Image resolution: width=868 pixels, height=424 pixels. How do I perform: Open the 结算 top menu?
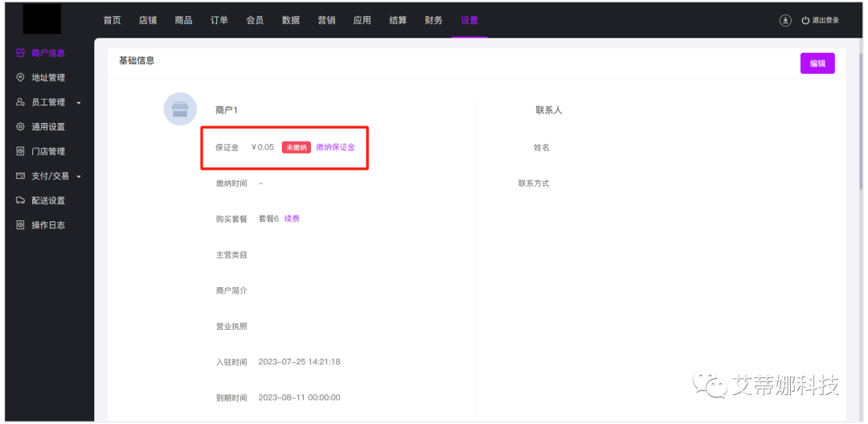pos(398,20)
